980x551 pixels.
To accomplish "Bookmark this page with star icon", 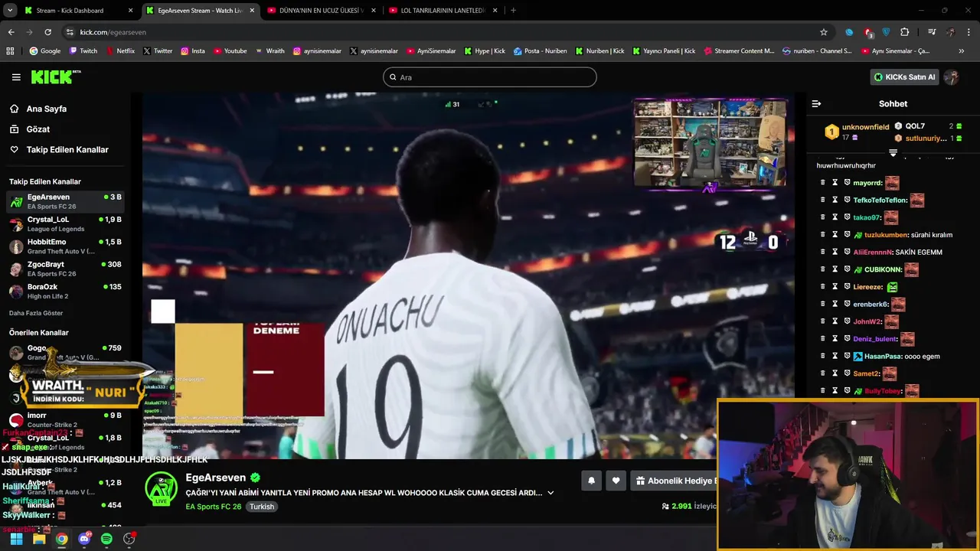I will pyautogui.click(x=824, y=32).
